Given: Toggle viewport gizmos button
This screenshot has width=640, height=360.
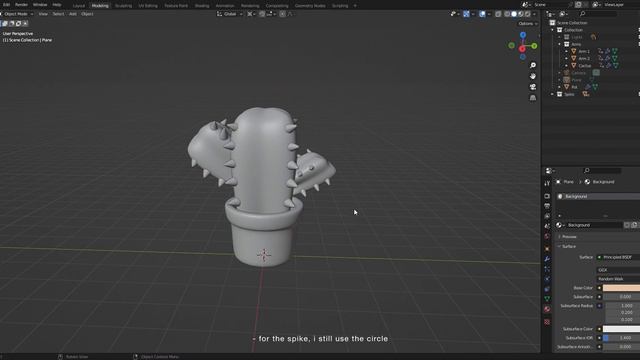Looking at the screenshot, I should [x=467, y=14].
